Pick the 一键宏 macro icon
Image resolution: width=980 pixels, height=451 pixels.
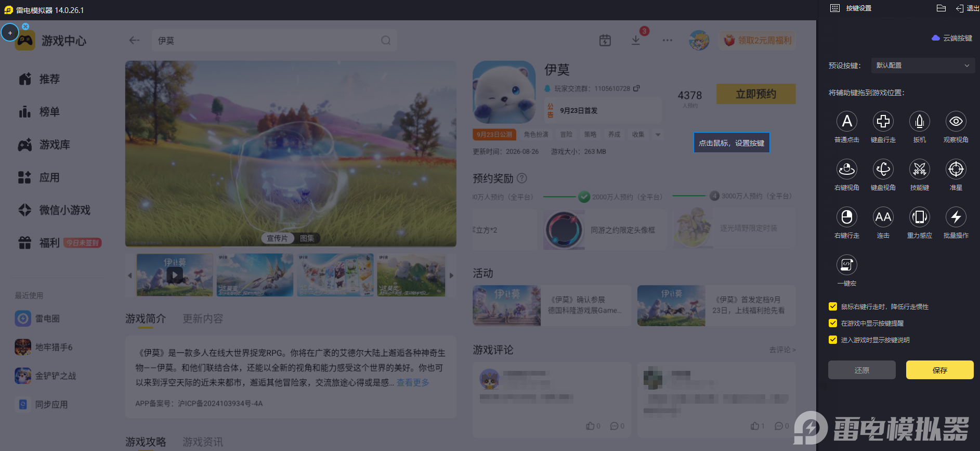[x=847, y=265]
